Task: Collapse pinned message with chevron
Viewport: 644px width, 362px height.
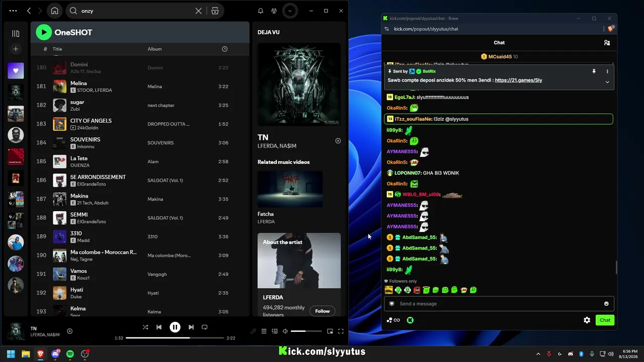Action: point(607,82)
